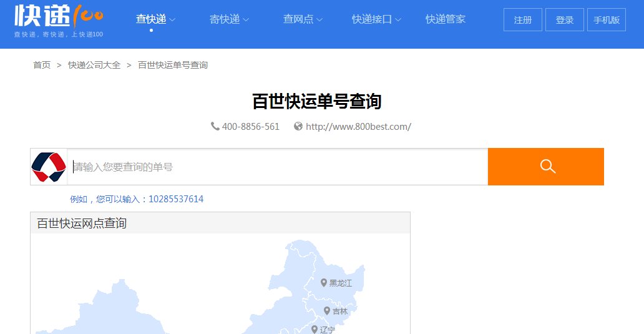Click the globe icon beside website URL

(x=298, y=126)
